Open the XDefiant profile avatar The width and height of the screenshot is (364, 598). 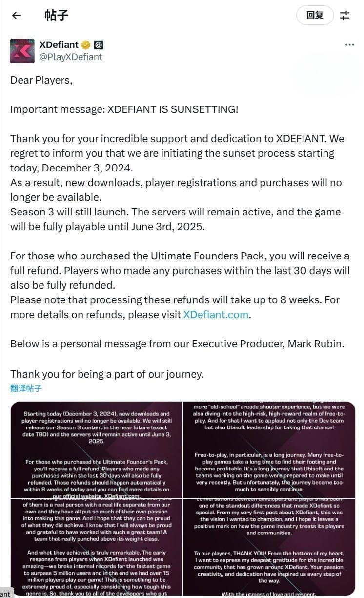point(22,51)
